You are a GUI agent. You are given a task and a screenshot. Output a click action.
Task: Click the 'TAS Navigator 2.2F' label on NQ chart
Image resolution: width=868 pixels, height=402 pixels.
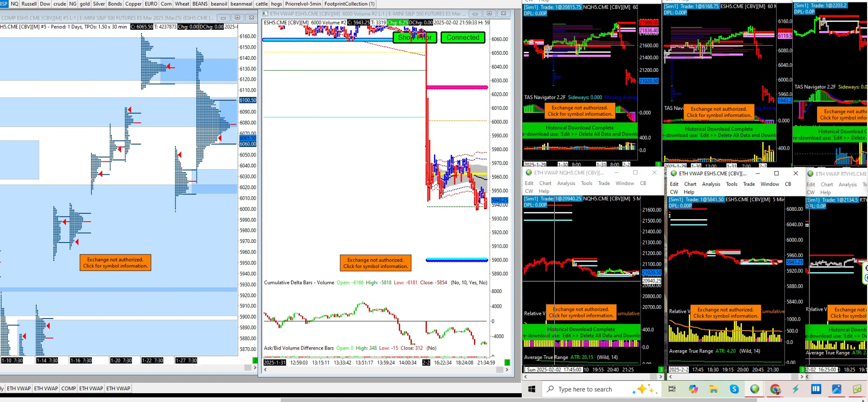pyautogui.click(x=544, y=97)
